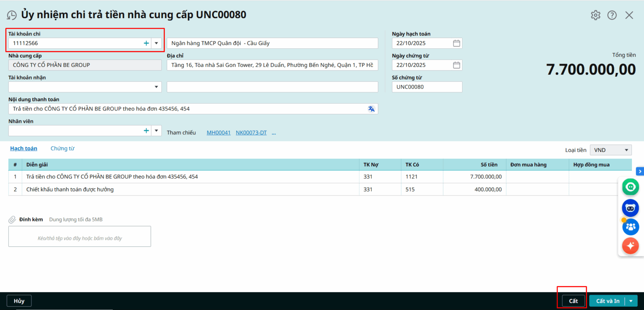Open calendar for Ngày hạch toán
This screenshot has width=644, height=310.
click(x=456, y=43)
